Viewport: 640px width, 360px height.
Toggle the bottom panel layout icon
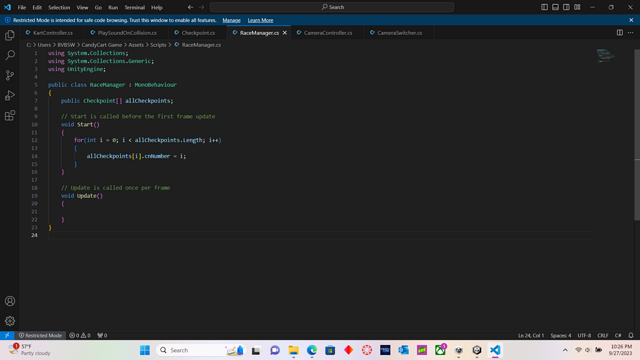556,7
